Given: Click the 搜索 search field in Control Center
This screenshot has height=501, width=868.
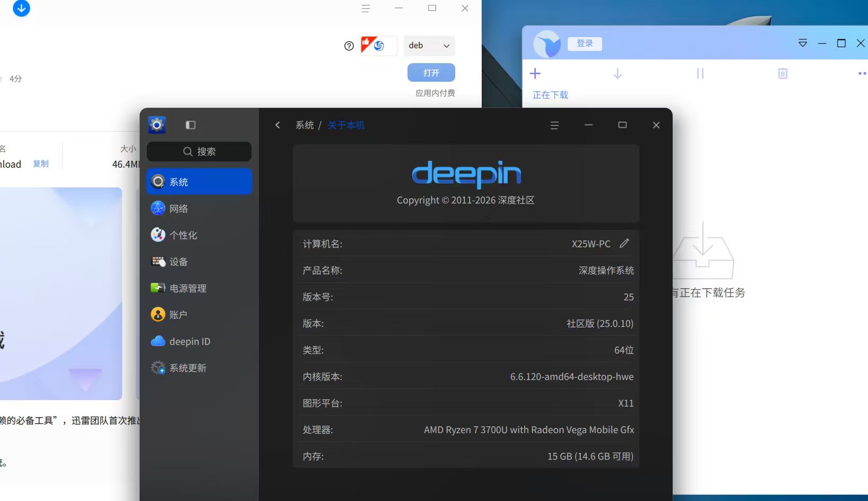Looking at the screenshot, I should coord(199,151).
